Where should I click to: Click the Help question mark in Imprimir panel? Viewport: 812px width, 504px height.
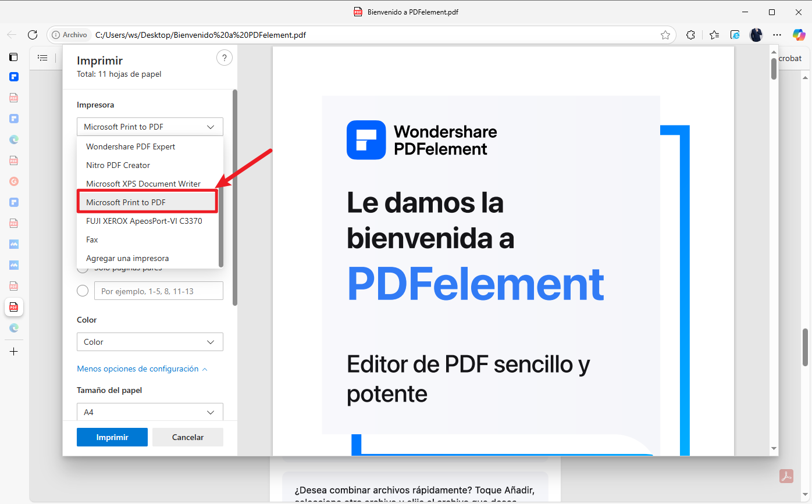coord(225,58)
